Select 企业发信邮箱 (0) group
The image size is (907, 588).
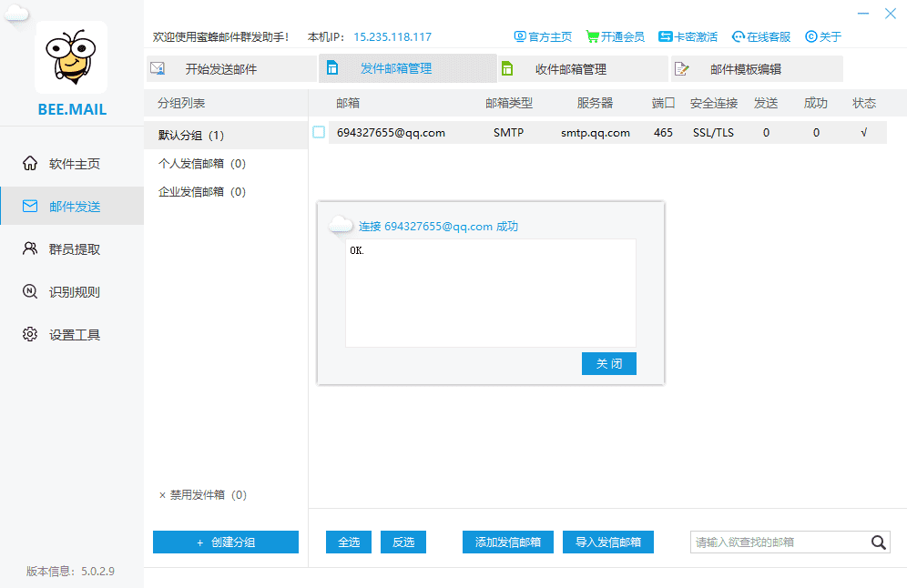click(x=226, y=192)
